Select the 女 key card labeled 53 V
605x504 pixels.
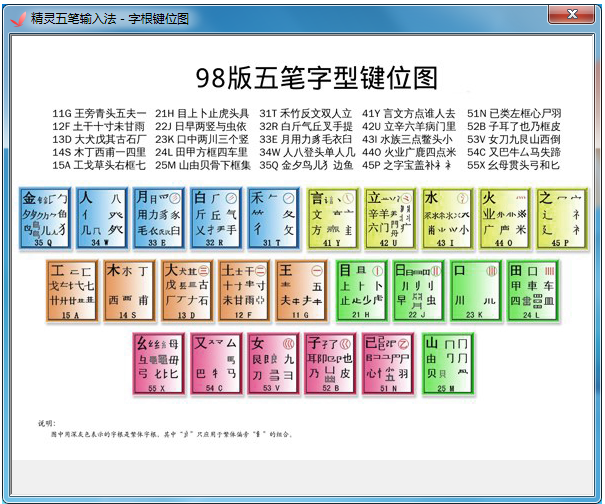[x=273, y=364]
